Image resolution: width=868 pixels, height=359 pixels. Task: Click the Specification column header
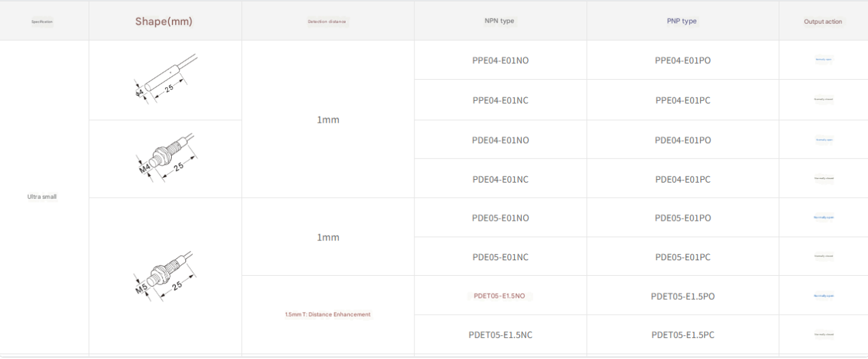pyautogui.click(x=42, y=21)
